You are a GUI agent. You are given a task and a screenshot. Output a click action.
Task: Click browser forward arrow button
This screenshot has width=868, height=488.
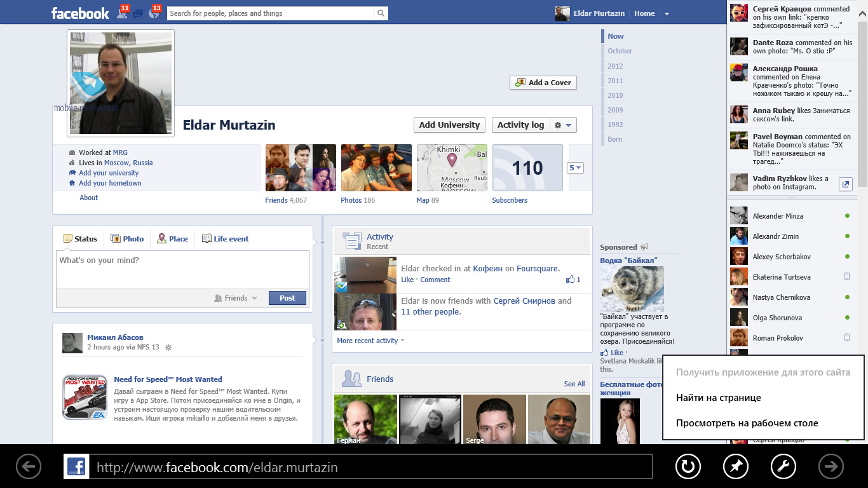click(831, 467)
